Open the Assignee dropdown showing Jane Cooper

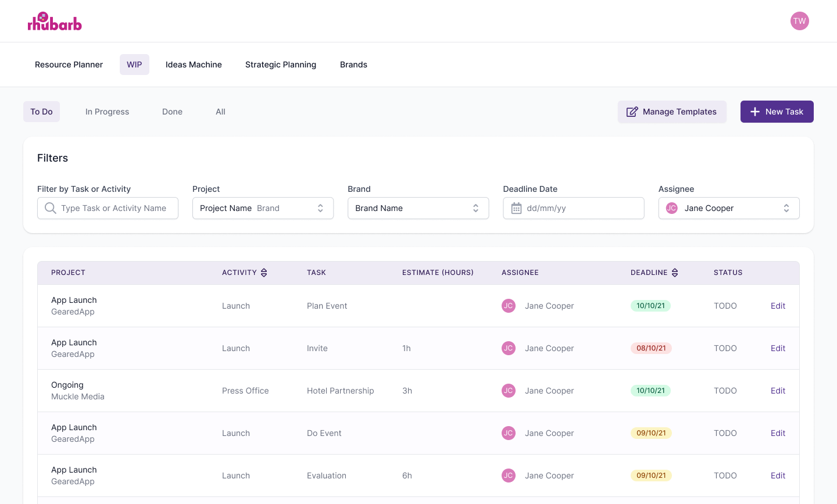pos(728,208)
